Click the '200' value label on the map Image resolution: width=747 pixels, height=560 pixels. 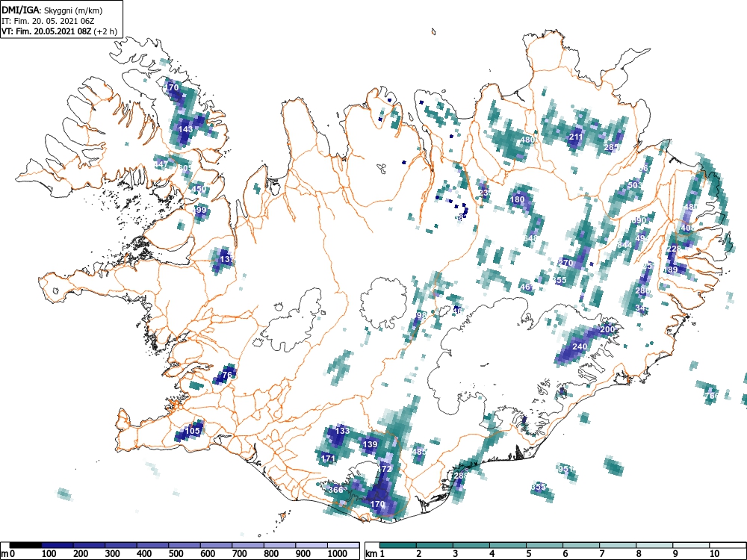607,329
